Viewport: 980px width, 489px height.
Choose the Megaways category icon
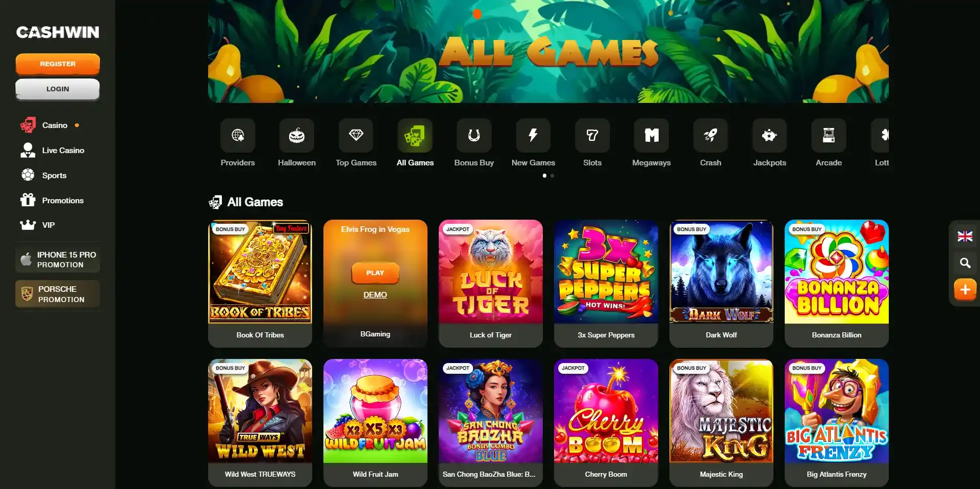[651, 135]
